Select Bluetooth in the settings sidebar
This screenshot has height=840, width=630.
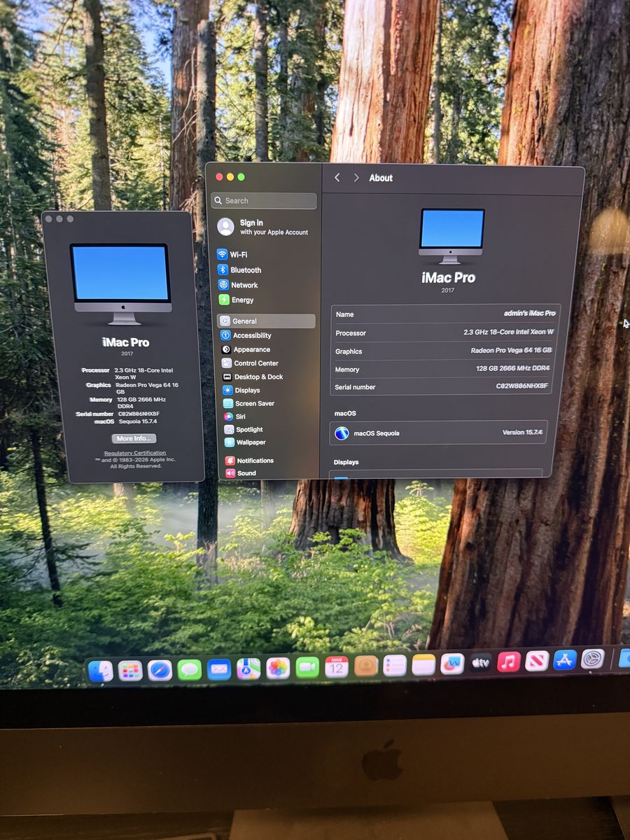coord(245,270)
